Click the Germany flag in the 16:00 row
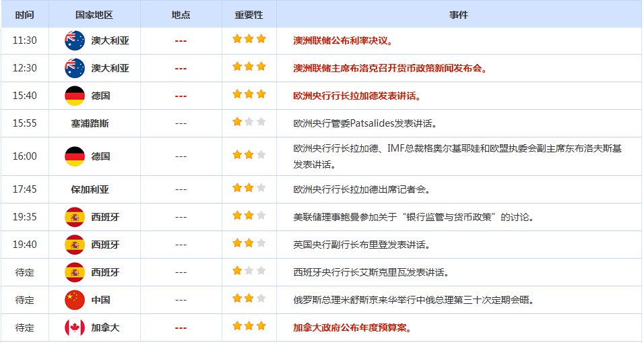Viewport: 644px width, 343px height. (x=75, y=156)
